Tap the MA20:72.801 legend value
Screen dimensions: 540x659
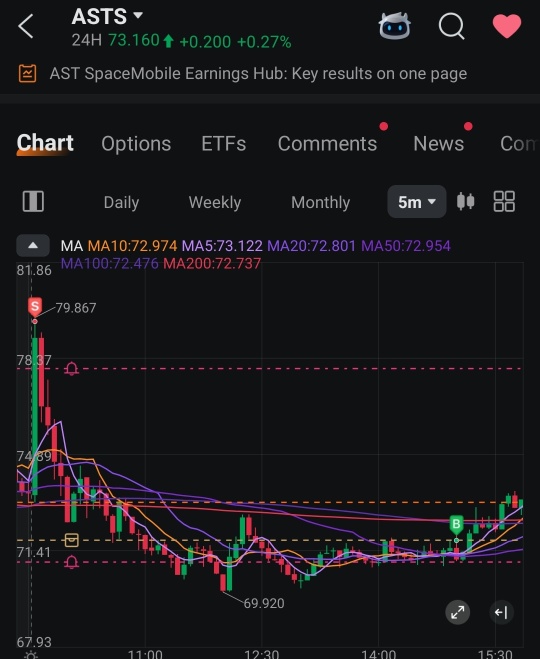pos(311,246)
